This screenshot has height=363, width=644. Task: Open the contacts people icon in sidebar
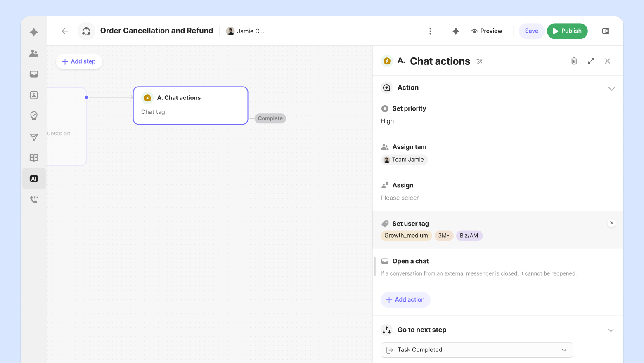point(34,53)
